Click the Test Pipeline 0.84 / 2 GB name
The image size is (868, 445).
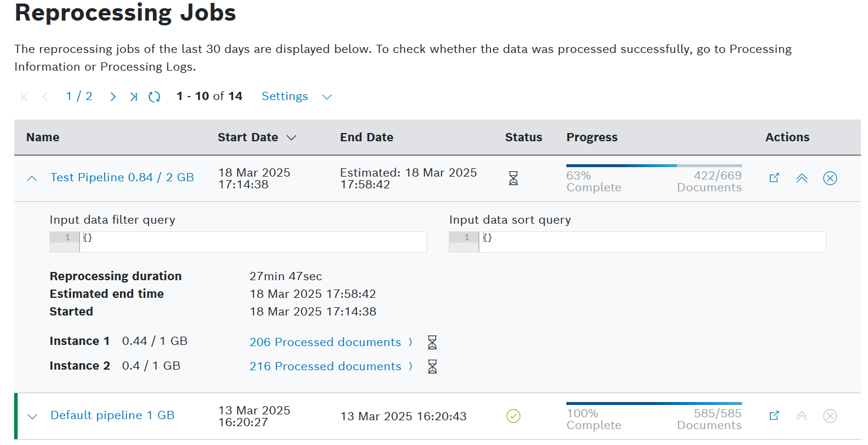click(122, 177)
